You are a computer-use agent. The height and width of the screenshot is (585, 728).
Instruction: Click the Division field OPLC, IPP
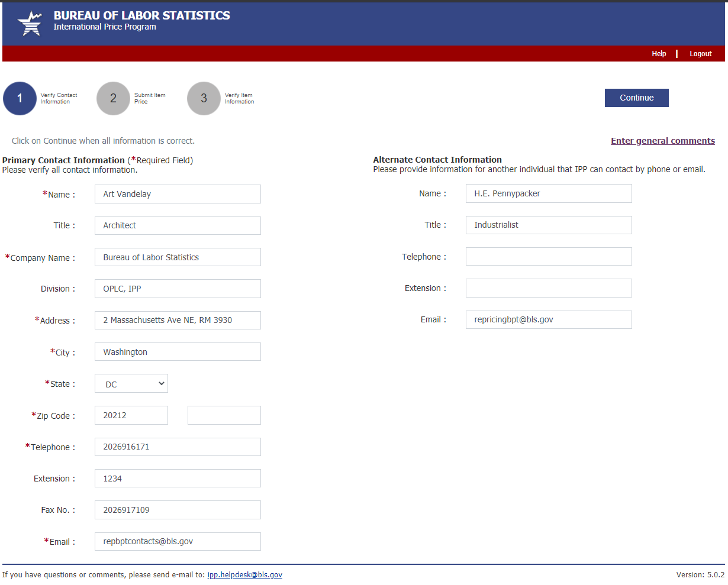point(178,289)
